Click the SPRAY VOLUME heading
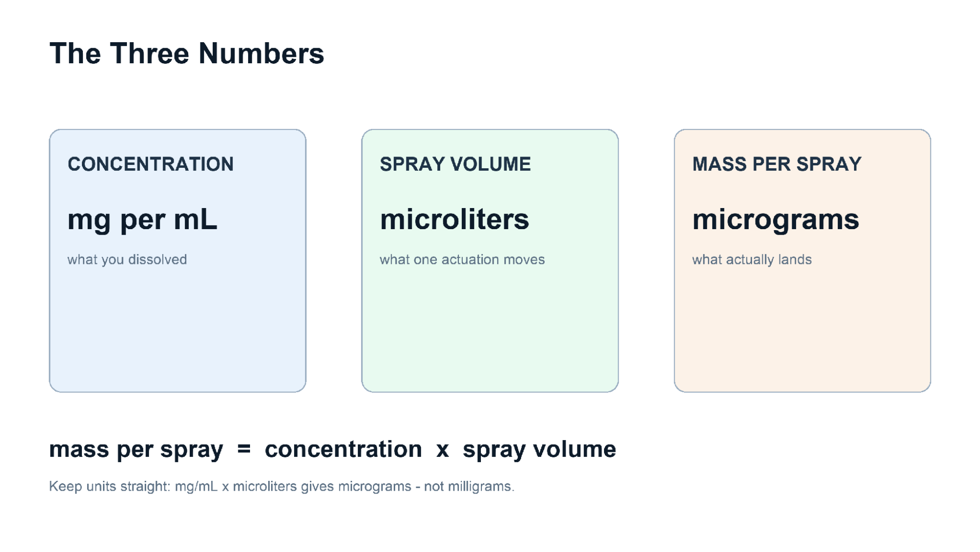The image size is (980, 552). 455,164
